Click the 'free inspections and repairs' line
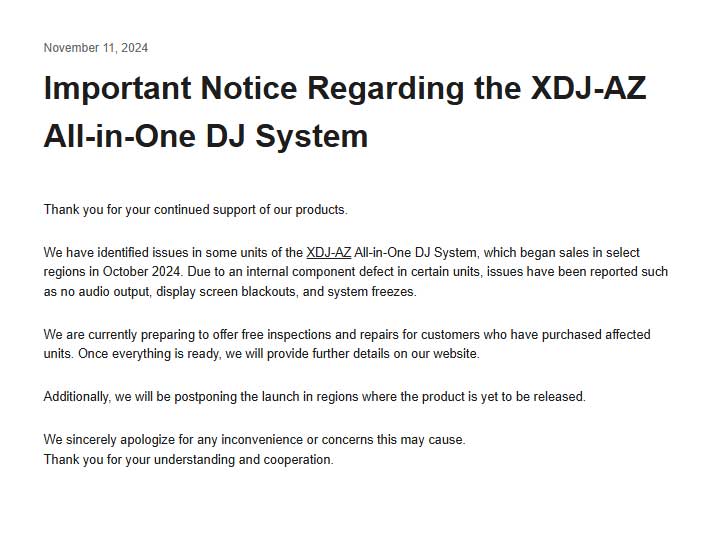Screen dimensions: 716x533 click(347, 334)
